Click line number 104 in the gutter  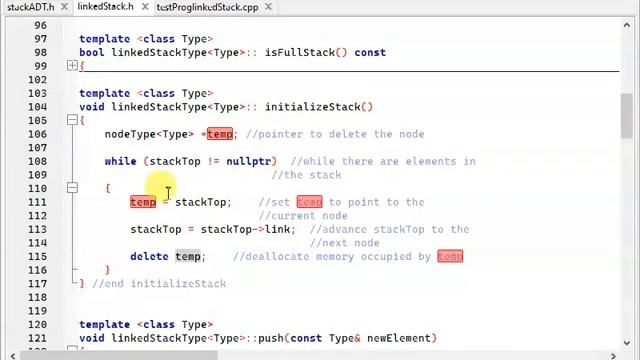tap(38, 107)
